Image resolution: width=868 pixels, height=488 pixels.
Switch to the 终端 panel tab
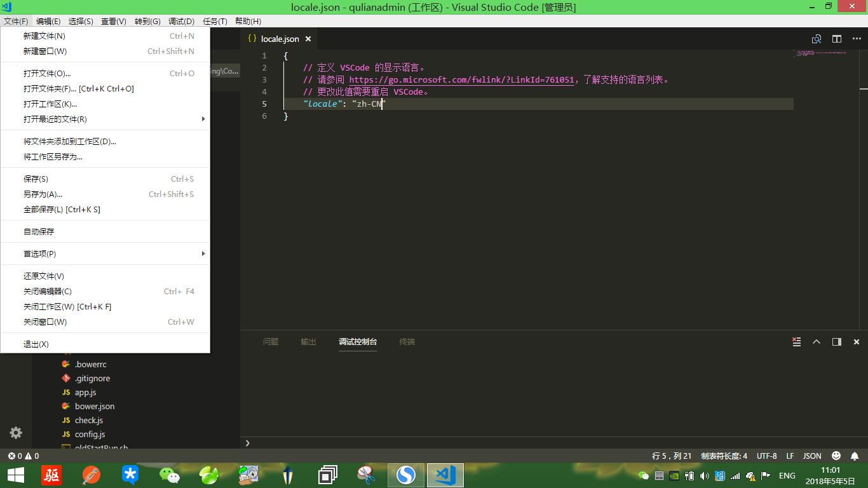(x=407, y=341)
